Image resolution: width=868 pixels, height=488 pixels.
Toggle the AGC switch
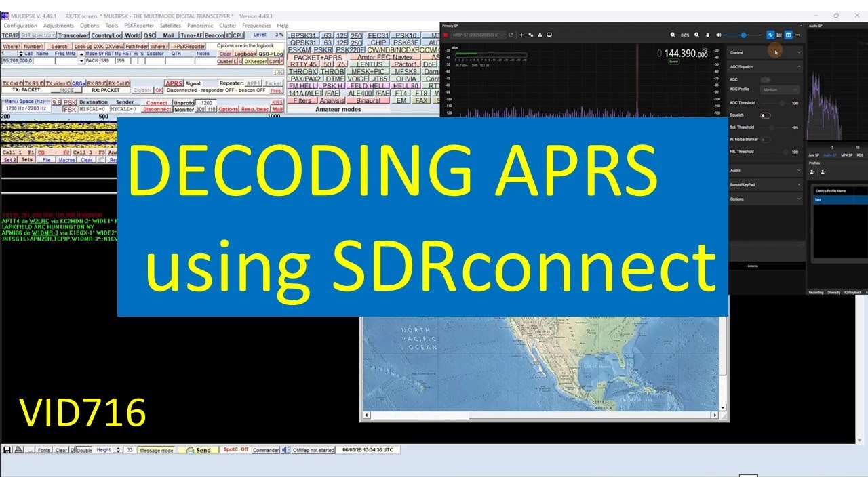coord(765,80)
